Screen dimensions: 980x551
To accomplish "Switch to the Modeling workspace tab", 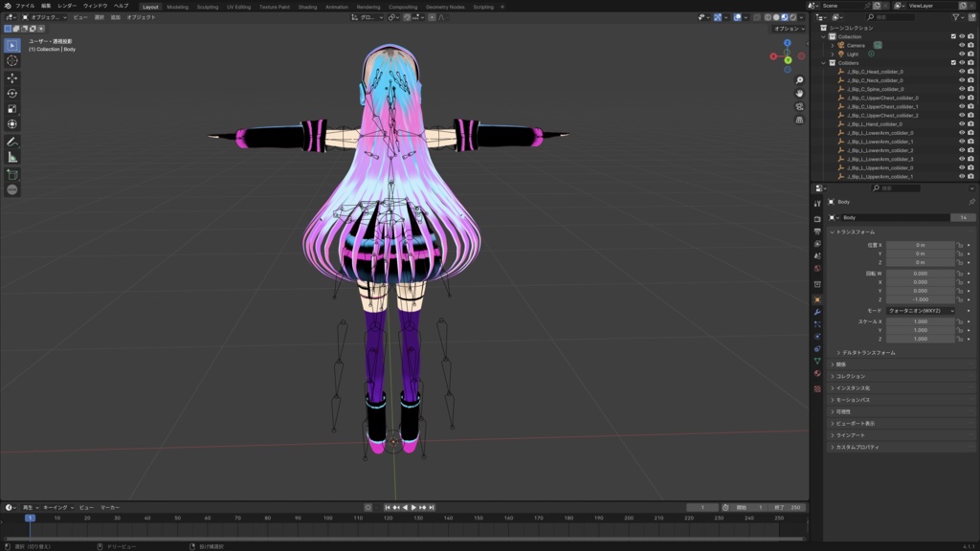I will click(x=177, y=7).
